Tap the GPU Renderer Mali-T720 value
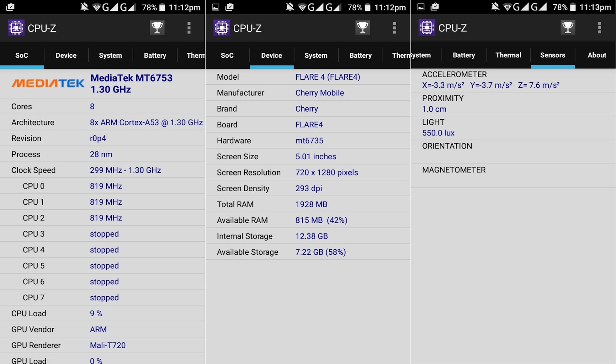 point(108,346)
